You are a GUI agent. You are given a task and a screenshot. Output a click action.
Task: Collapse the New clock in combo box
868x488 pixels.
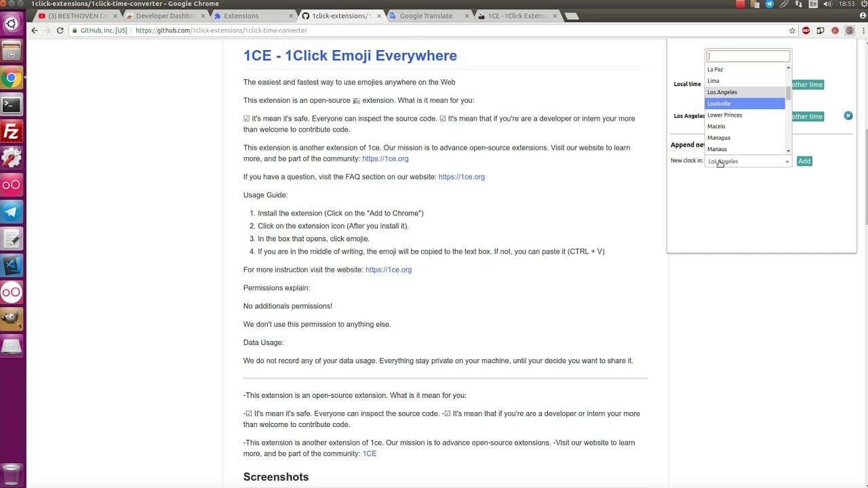(748, 161)
